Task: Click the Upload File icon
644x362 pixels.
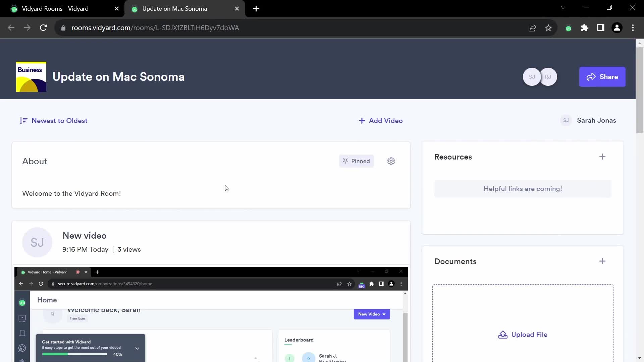Action: [502, 334]
